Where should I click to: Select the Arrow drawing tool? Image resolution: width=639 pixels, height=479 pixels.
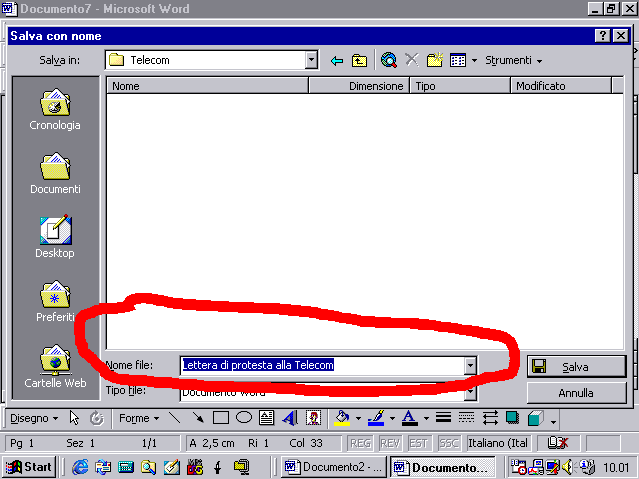198,418
